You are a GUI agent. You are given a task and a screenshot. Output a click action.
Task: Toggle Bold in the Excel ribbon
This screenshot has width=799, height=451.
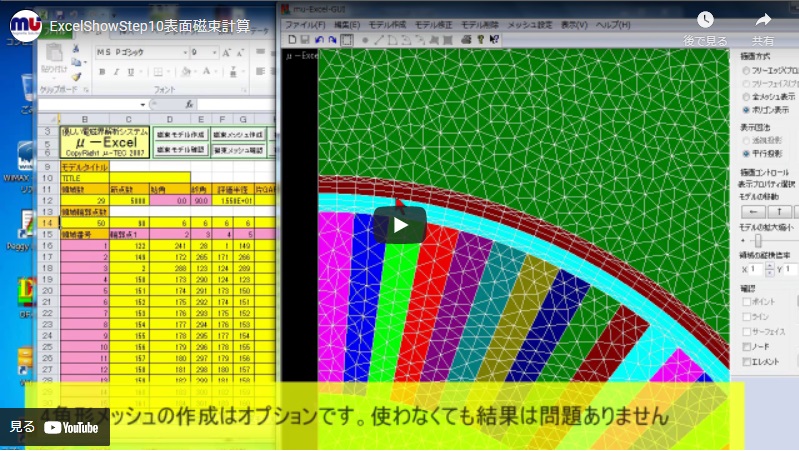tap(102, 72)
